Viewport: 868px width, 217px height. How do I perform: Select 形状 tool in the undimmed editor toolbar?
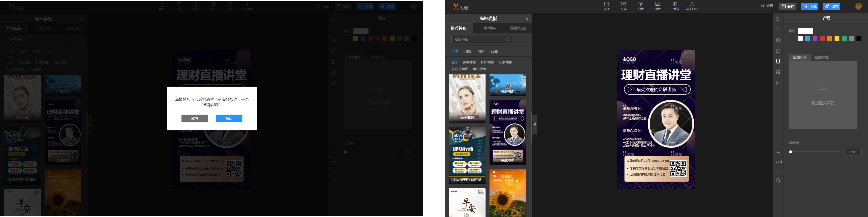pos(641,6)
